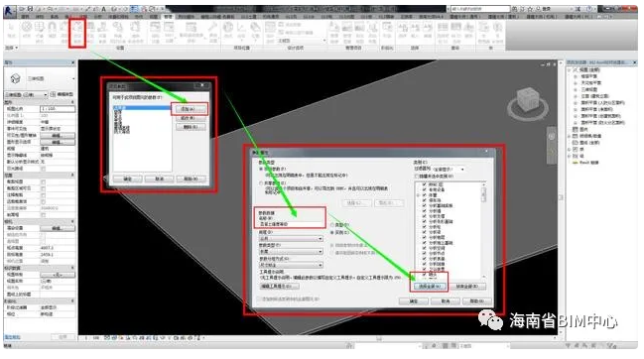Open Group parameter under dropdown
644x359 pixels.
coord(291,265)
